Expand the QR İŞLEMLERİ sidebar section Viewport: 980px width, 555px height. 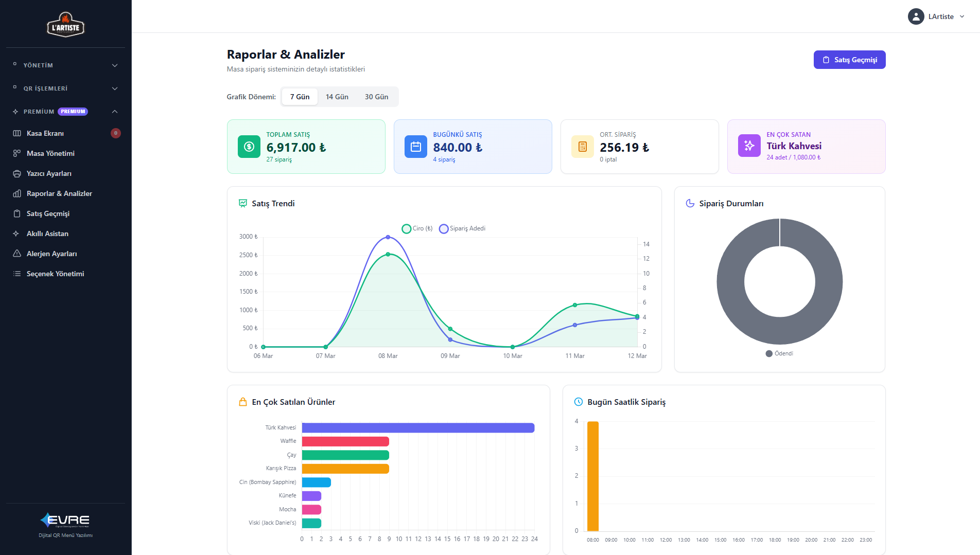[65, 88]
